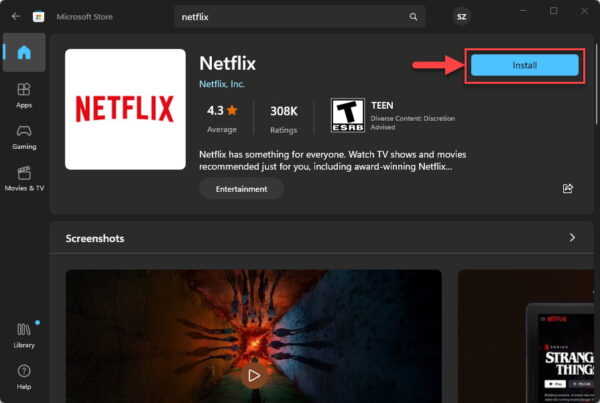Click the search magnifier icon

click(413, 17)
